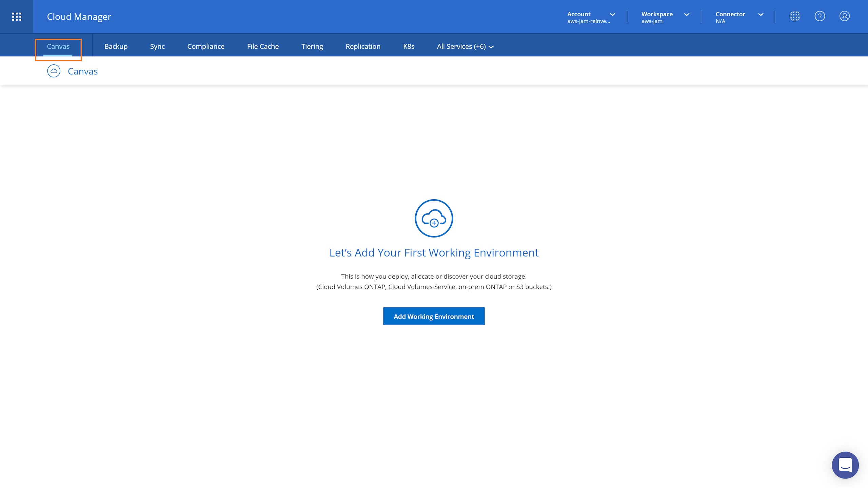This screenshot has width=868, height=488.
Task: Open the app launcher grid icon
Action: (x=16, y=17)
